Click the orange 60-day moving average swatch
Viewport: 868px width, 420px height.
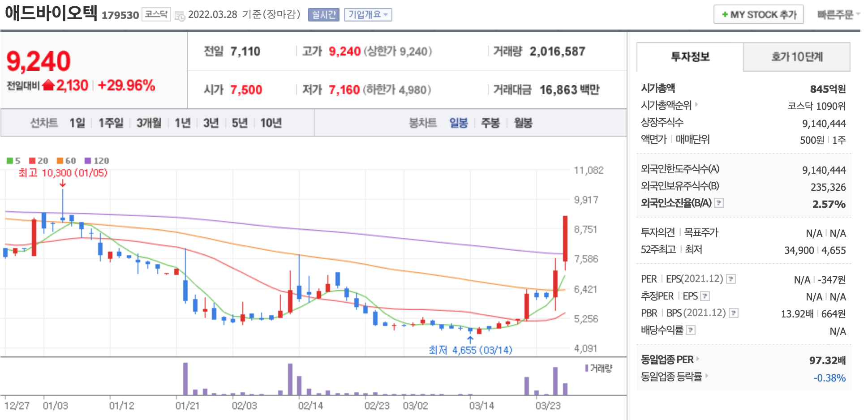(60, 161)
